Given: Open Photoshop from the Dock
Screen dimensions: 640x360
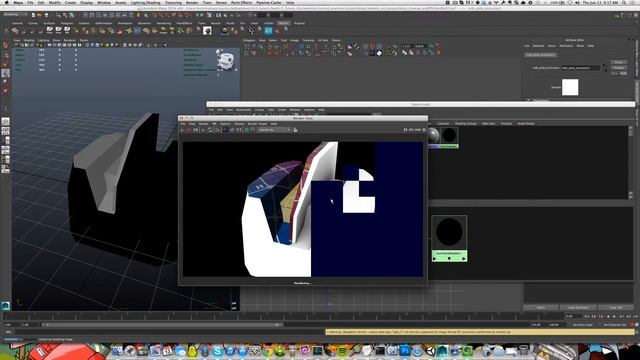Looking at the screenshot, I should click(x=405, y=350).
